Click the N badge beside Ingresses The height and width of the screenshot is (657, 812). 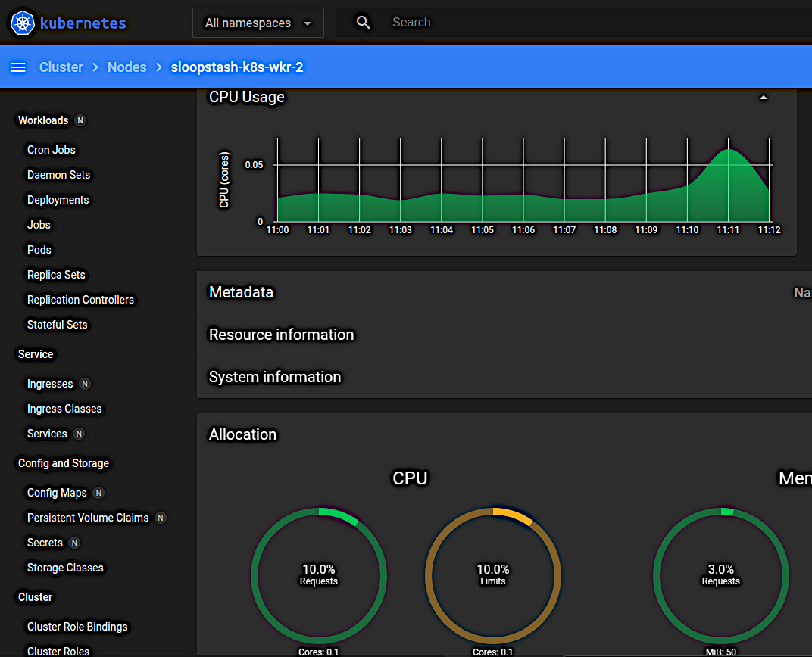(x=85, y=384)
